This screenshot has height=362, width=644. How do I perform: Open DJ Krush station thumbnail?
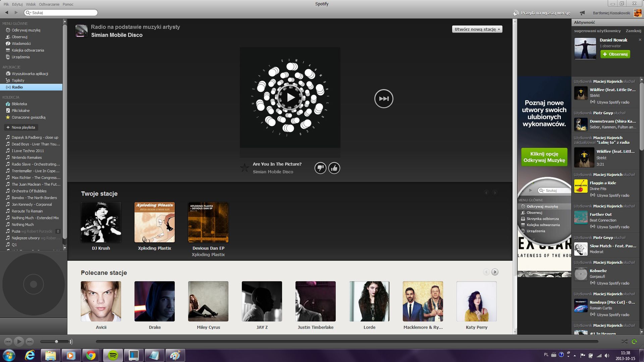click(x=101, y=222)
